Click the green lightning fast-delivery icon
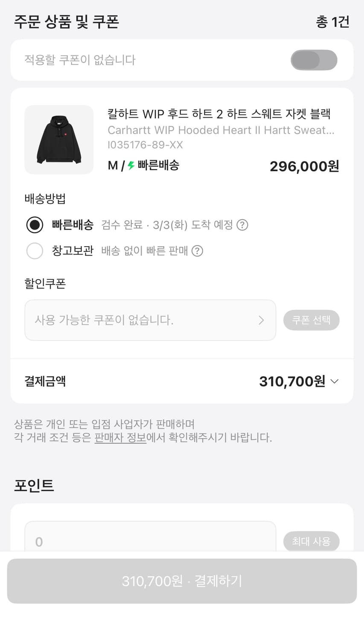 (131, 166)
